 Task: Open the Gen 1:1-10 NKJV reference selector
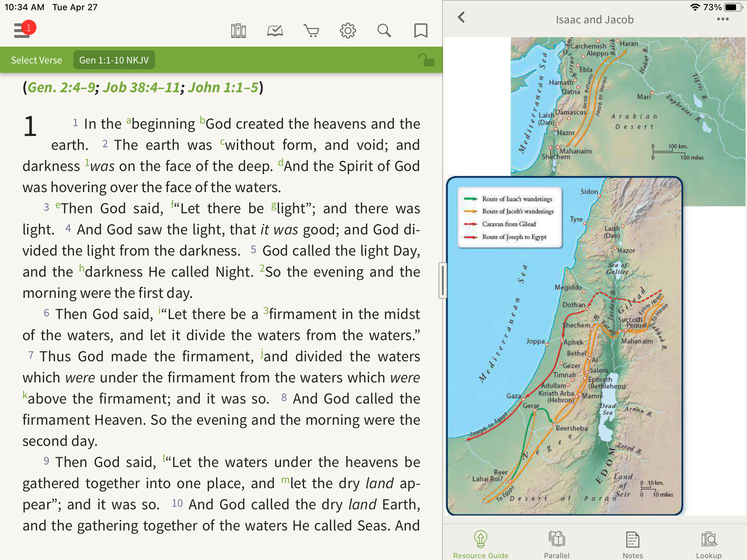pos(114,60)
